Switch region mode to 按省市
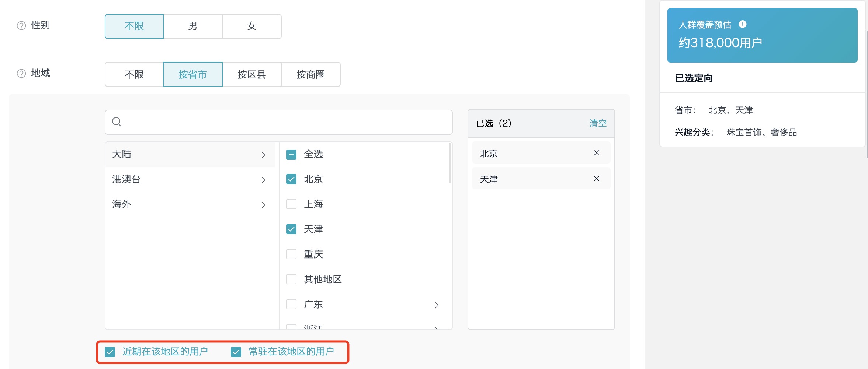This screenshot has width=868, height=369. [193, 74]
